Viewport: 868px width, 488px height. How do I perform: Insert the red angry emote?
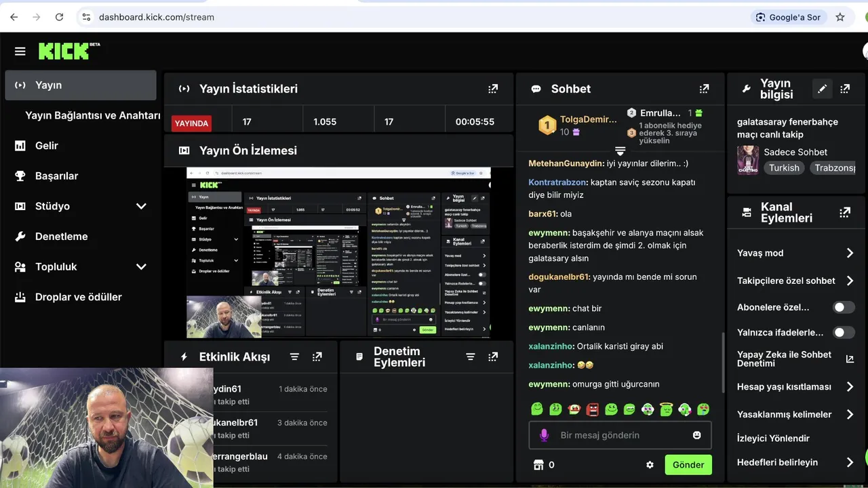point(592,409)
